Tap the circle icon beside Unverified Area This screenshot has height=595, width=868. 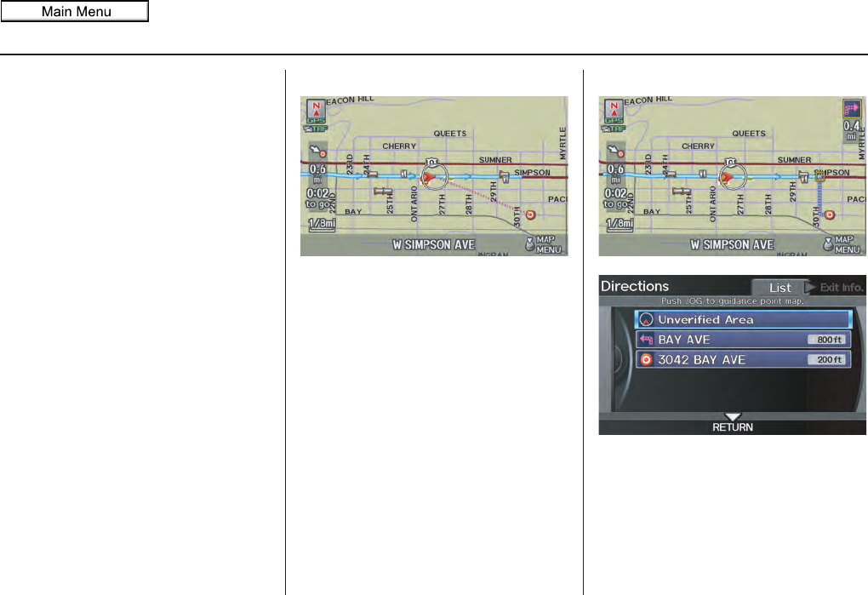[x=646, y=319]
